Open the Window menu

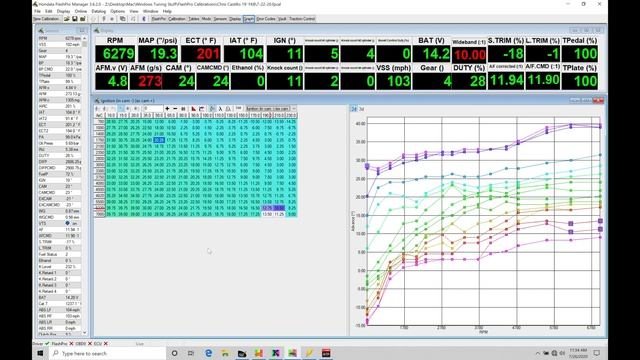(x=150, y=11)
